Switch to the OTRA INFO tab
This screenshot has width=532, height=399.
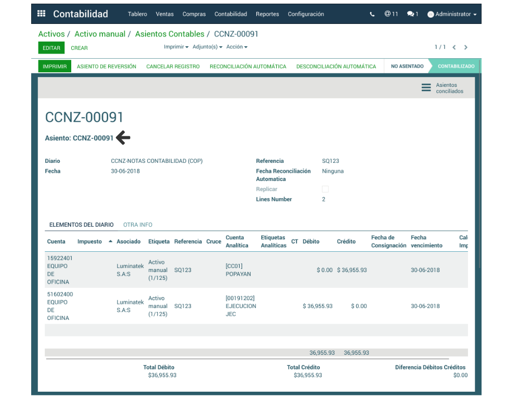coord(138,225)
